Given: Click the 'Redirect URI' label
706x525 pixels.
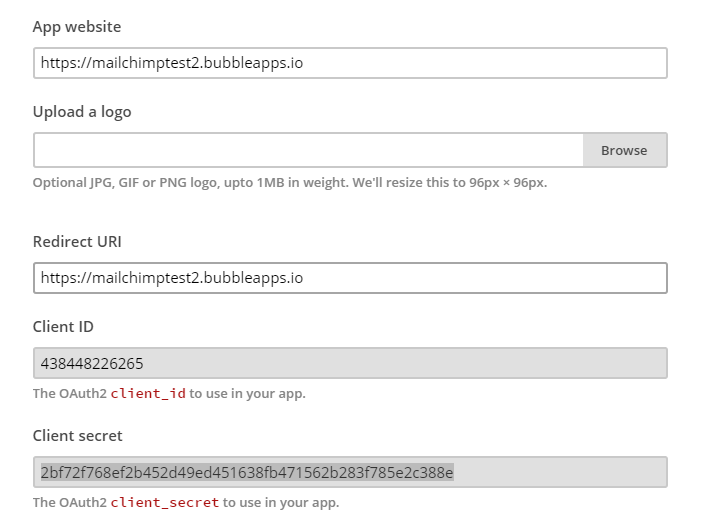Looking at the screenshot, I should click(77, 242).
